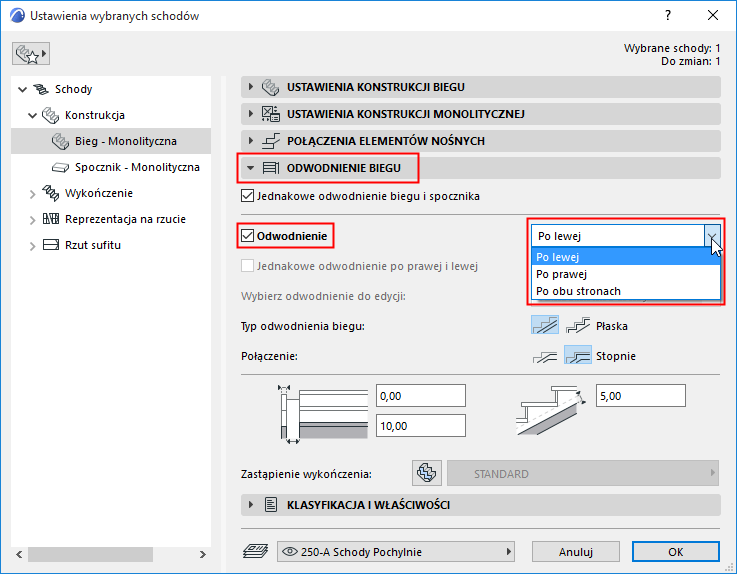Choose Po lewej from dropdown list

626,257
